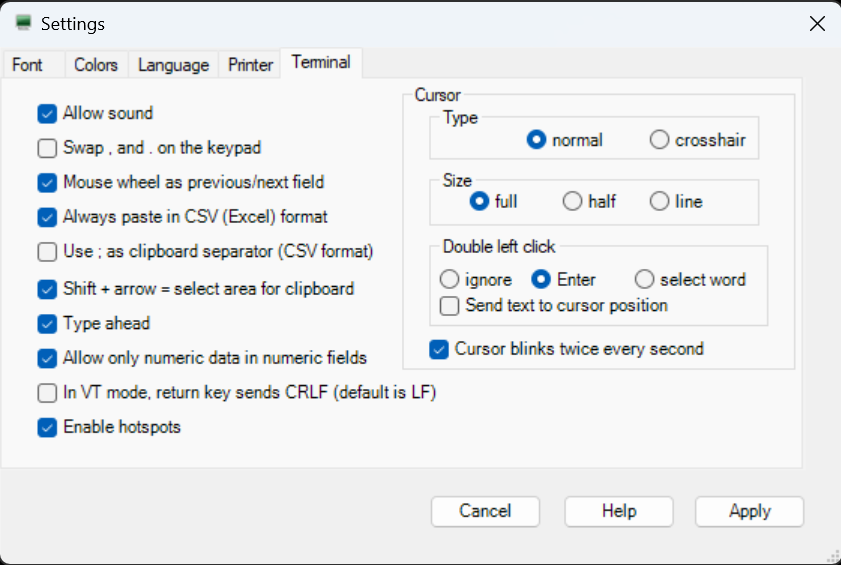Screen dimensions: 841x565
Task: Close the Settings dialog
Action: 817,24
